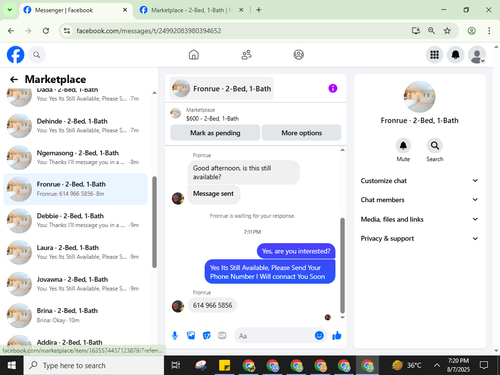Bookmark this page with star icon
The image size is (500, 375).
point(447,31)
